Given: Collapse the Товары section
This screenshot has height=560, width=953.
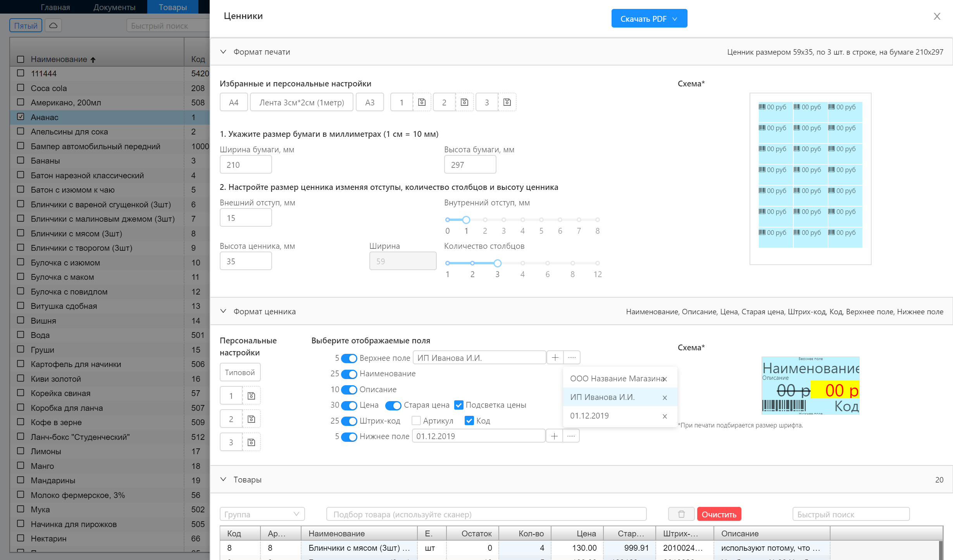Looking at the screenshot, I should tap(223, 479).
